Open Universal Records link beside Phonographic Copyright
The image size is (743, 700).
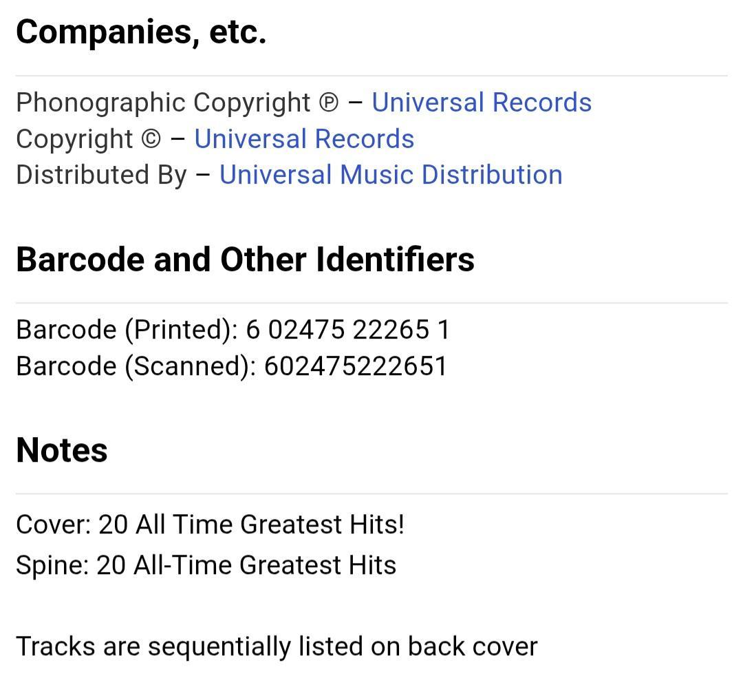coord(482,103)
